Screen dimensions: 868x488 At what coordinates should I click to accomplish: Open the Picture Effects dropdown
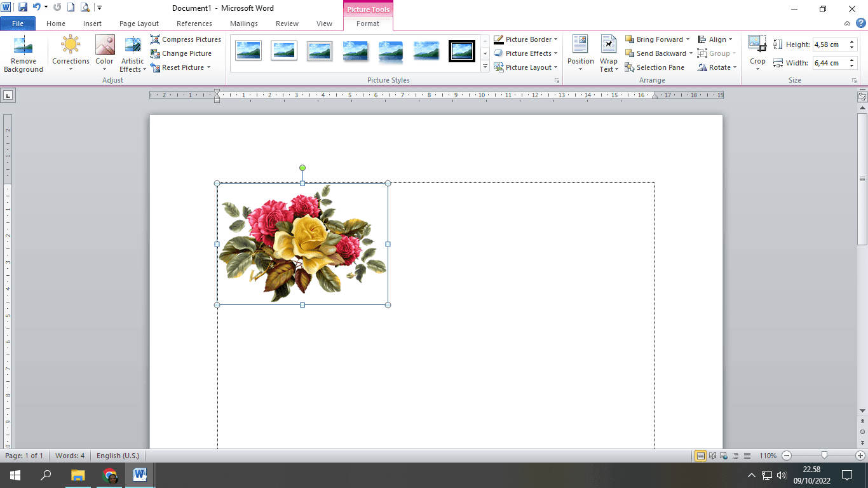tap(556, 53)
